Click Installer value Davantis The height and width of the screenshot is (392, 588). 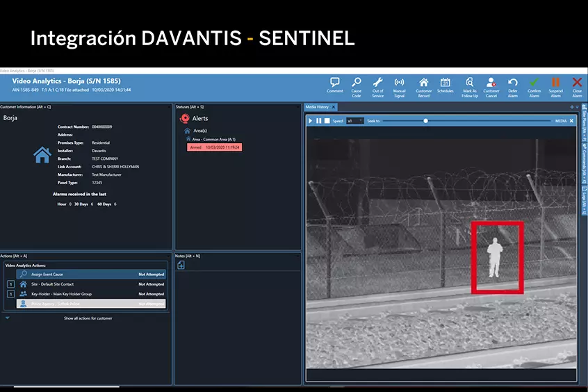coord(99,151)
